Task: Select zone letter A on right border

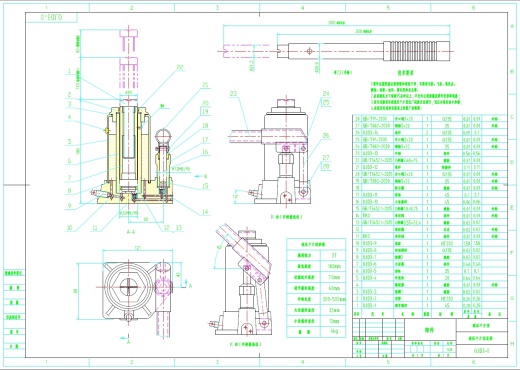Action: 513,26
